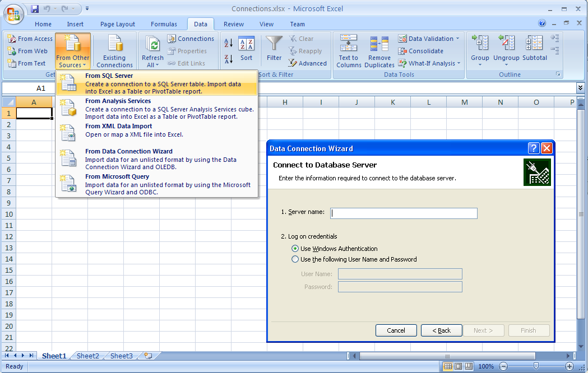Click Show Detail icon in Outline
The height and width of the screenshot is (373, 588).
coord(555,38)
